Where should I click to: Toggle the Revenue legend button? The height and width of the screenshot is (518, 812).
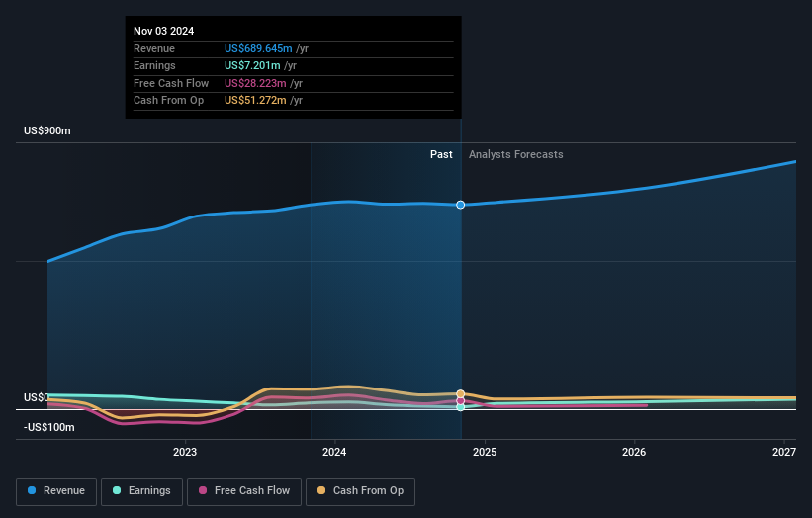[x=56, y=491]
